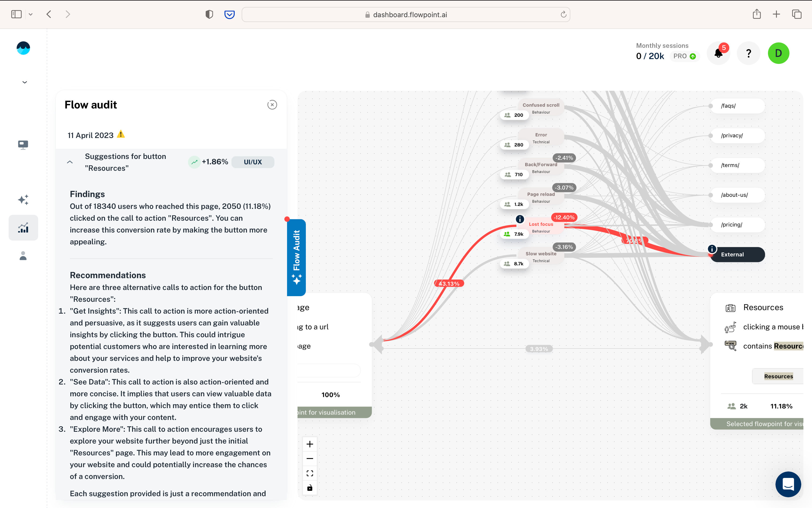Toggle the canvas lock control
The image size is (812, 508).
[310, 488]
